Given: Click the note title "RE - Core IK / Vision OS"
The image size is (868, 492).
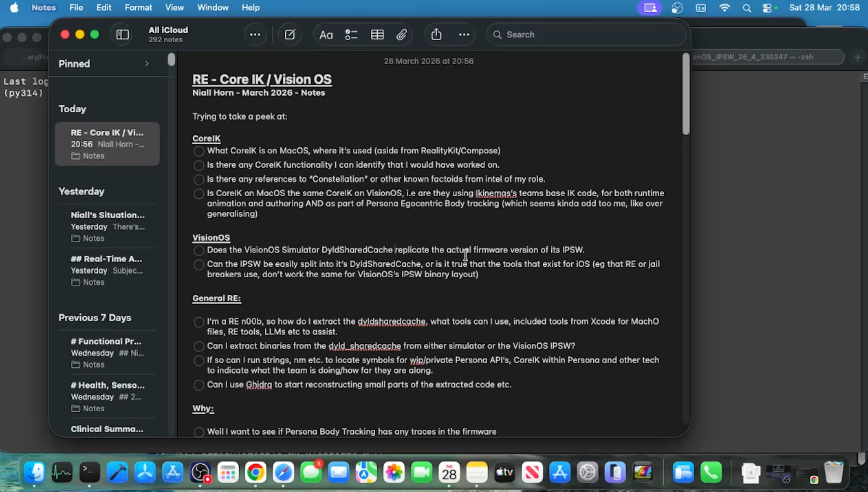Looking at the screenshot, I should pos(262,80).
